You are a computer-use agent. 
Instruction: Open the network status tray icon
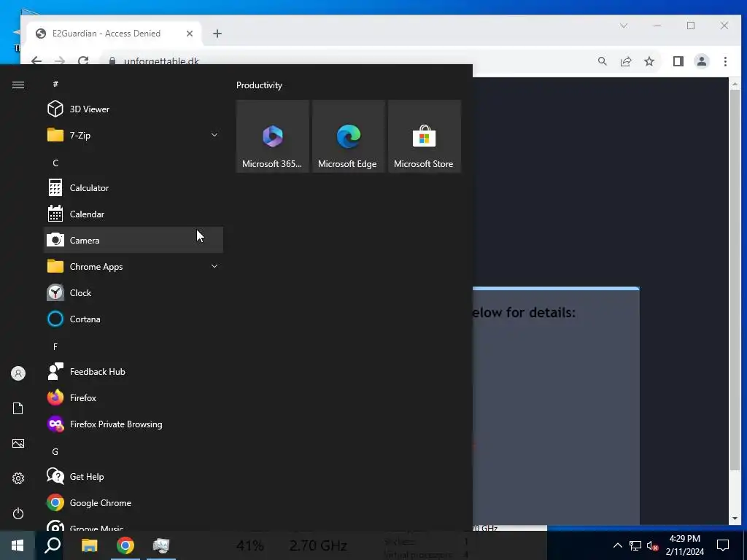(x=635, y=545)
